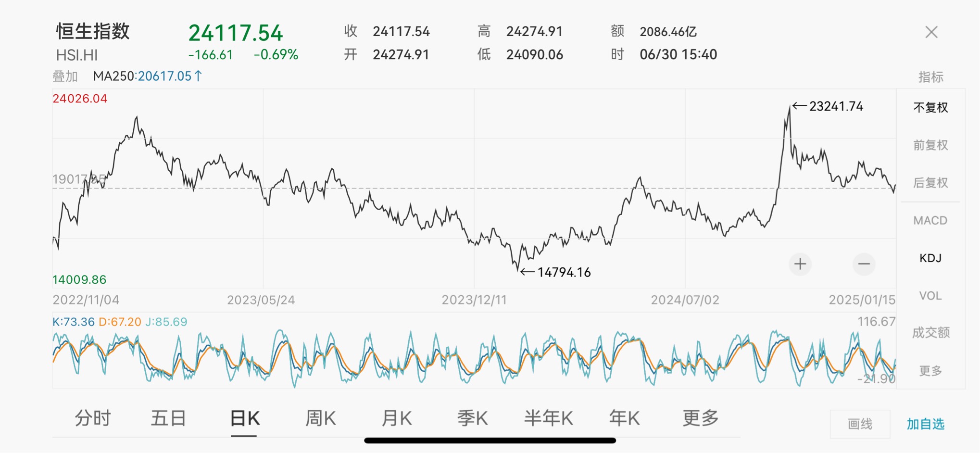The width and height of the screenshot is (980, 453).
Task: Select the 半年K tab
Action: pyautogui.click(x=548, y=418)
